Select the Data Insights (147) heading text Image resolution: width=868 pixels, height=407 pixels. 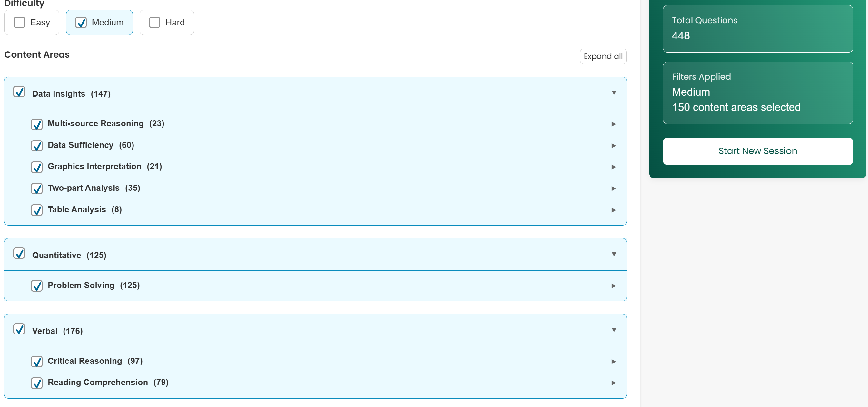coord(72,93)
